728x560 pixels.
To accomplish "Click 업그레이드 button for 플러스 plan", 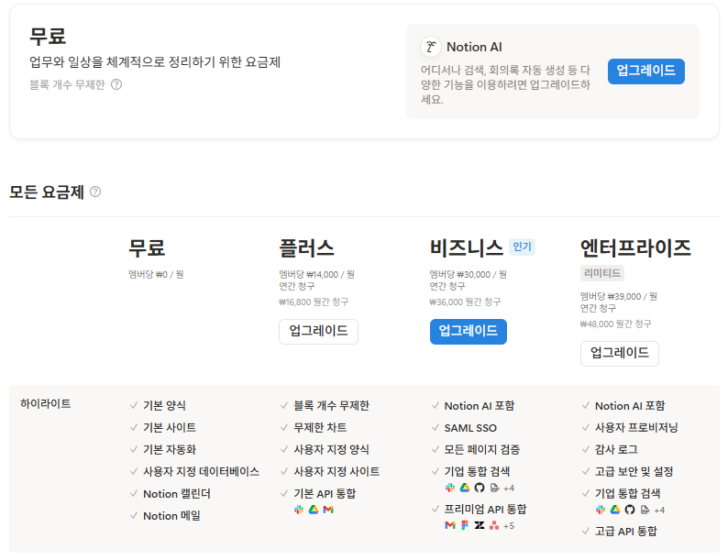I will [318, 331].
